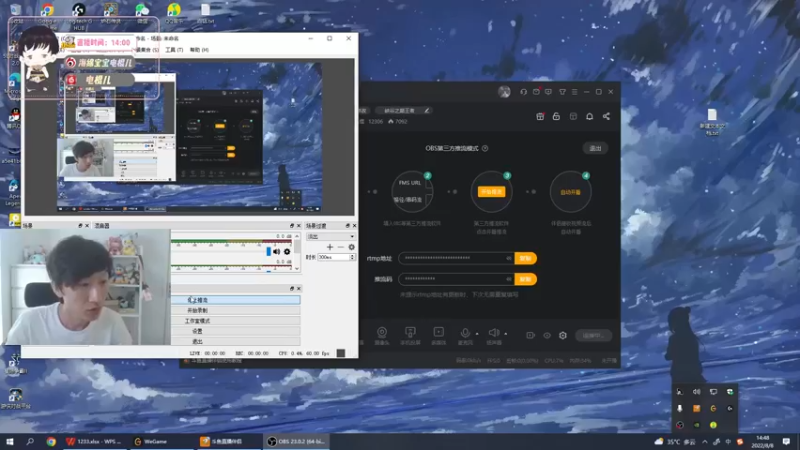Copy rtmp地址 with its orange 复制 button
Screen dimensions: 800x450
526,258
